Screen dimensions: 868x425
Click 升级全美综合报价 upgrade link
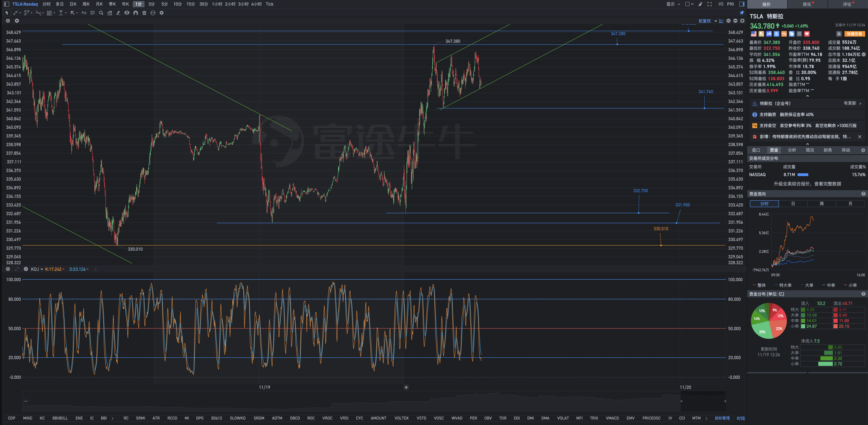pyautogui.click(x=807, y=184)
